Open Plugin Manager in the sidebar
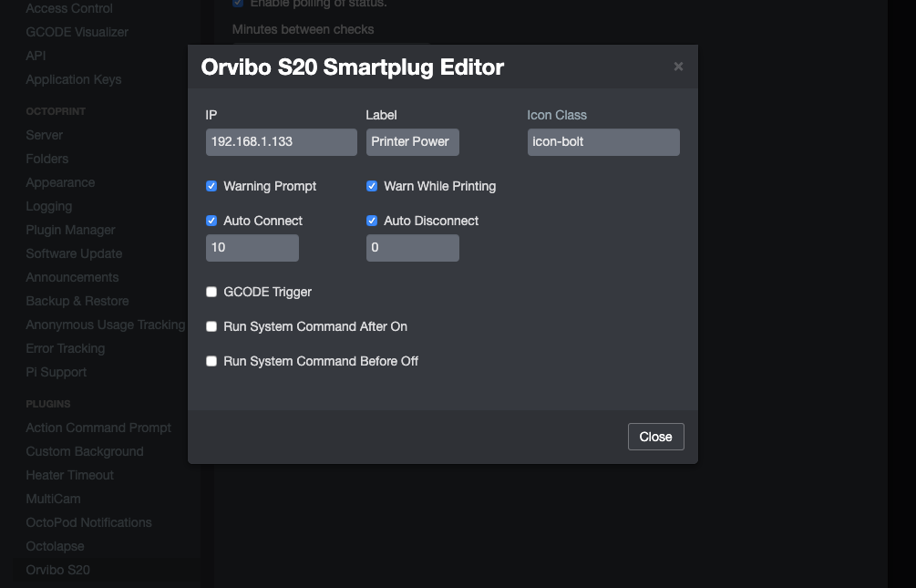This screenshot has height=588, width=916. tap(70, 231)
